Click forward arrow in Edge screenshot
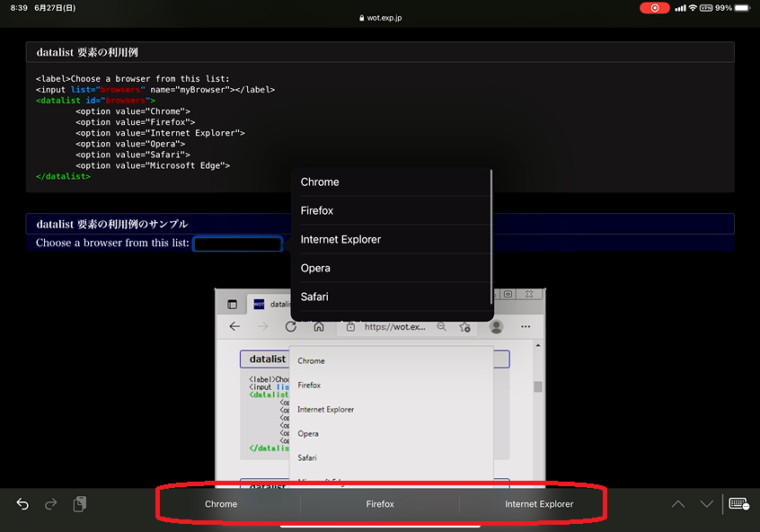The height and width of the screenshot is (532, 760). (x=262, y=326)
